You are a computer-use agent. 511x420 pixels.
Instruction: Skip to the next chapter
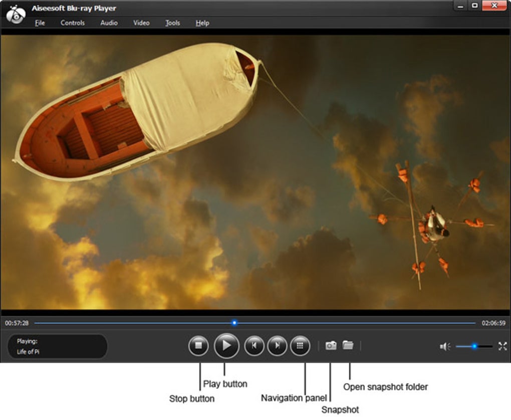click(278, 345)
